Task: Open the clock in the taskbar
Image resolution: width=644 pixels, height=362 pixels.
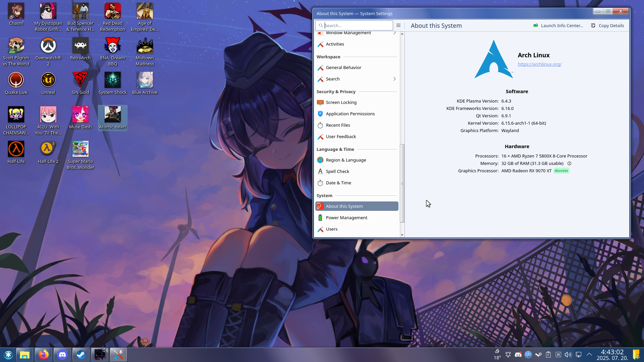Action: click(612, 355)
